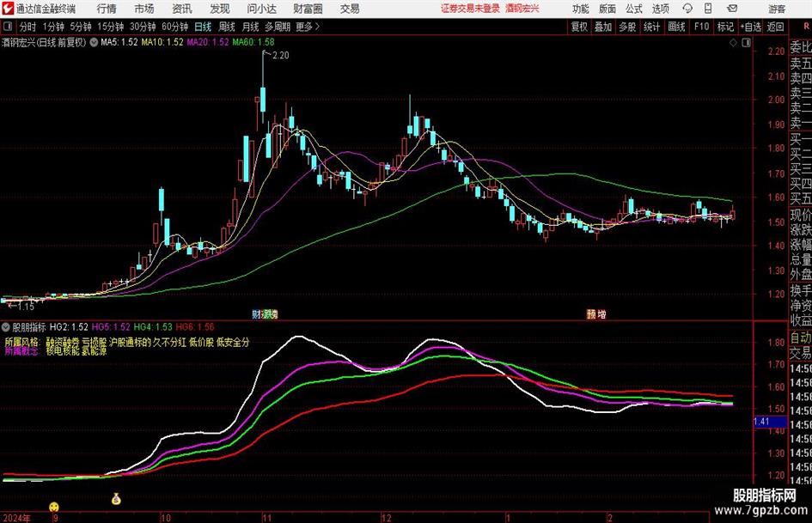Open main chart indicator dropdown next to 酒钢宏兴

(94, 42)
